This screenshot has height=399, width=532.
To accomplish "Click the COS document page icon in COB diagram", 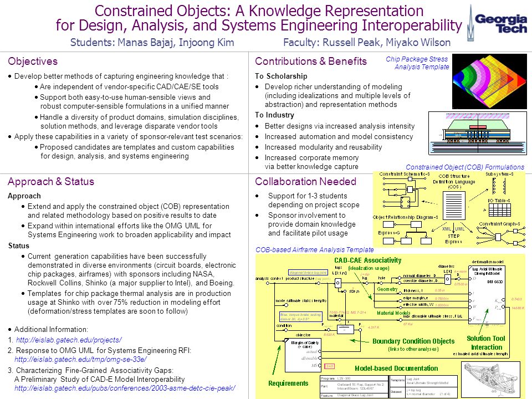I will point(454,206).
